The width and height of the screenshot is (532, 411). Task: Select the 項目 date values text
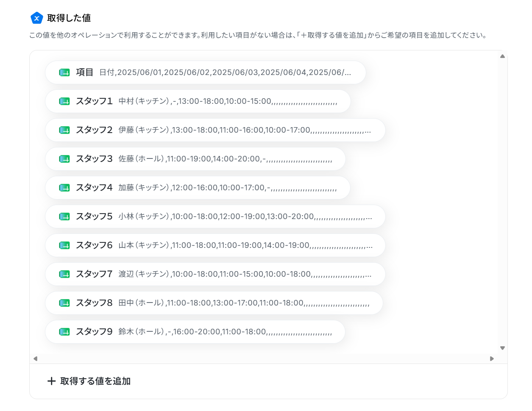(225, 72)
